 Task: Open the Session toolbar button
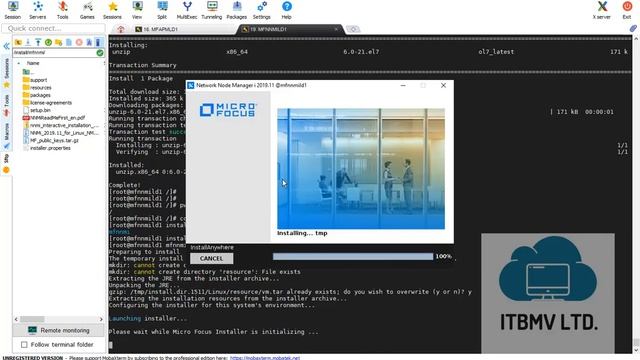pyautogui.click(x=13, y=10)
